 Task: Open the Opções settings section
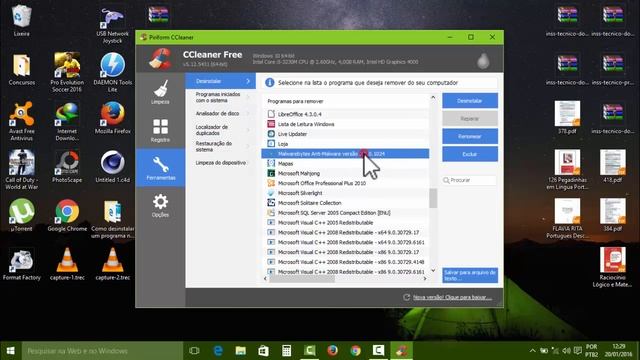pyautogui.click(x=160, y=205)
